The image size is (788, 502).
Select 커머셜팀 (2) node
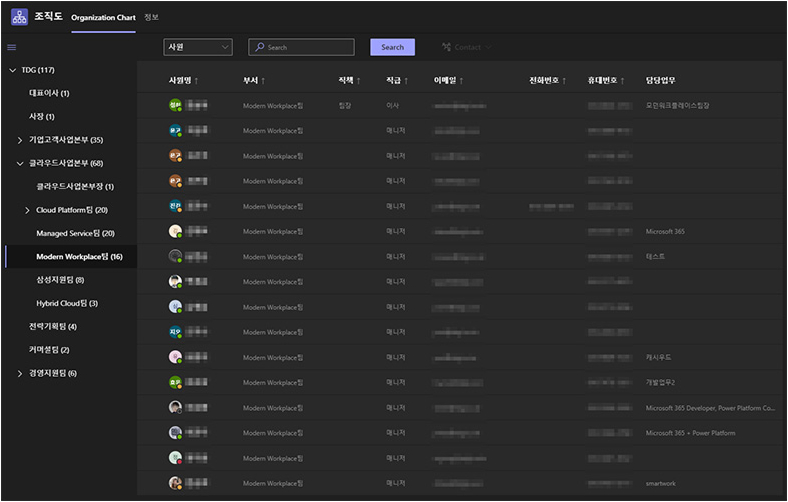pos(49,350)
